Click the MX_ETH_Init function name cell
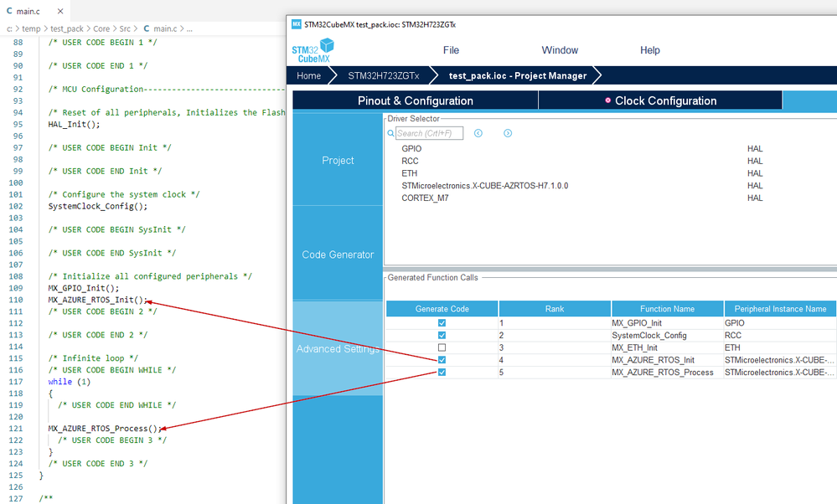Viewport: 837px width, 504px height. tap(667, 347)
